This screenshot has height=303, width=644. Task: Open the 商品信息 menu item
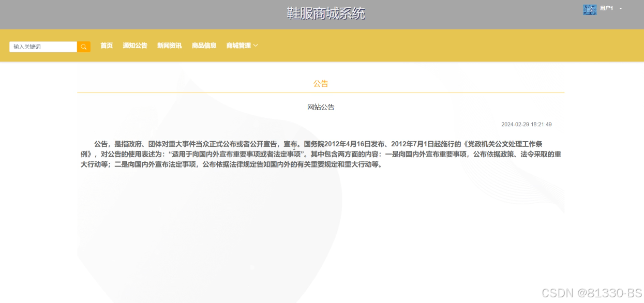[204, 46]
